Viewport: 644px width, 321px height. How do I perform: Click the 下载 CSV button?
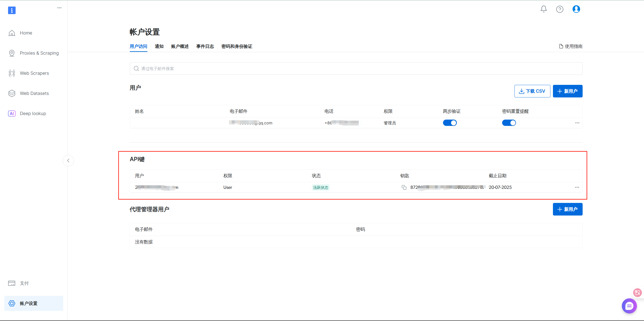[x=532, y=91]
